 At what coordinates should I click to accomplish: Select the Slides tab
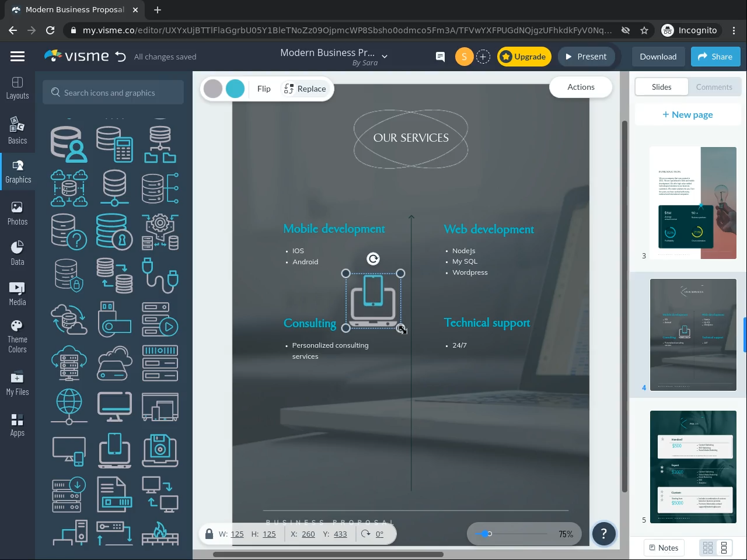coord(661,87)
